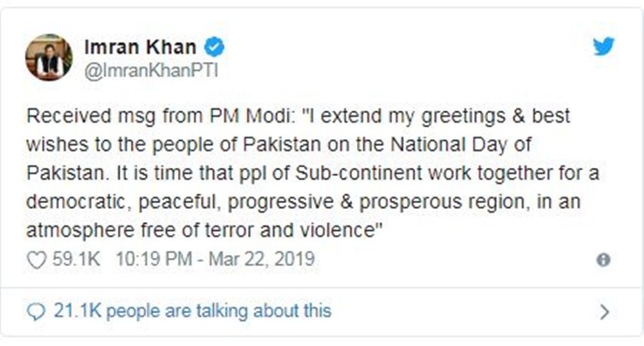Expand conversation with right chevron arrow
Screen dimensions: 644x346
[x=604, y=312]
